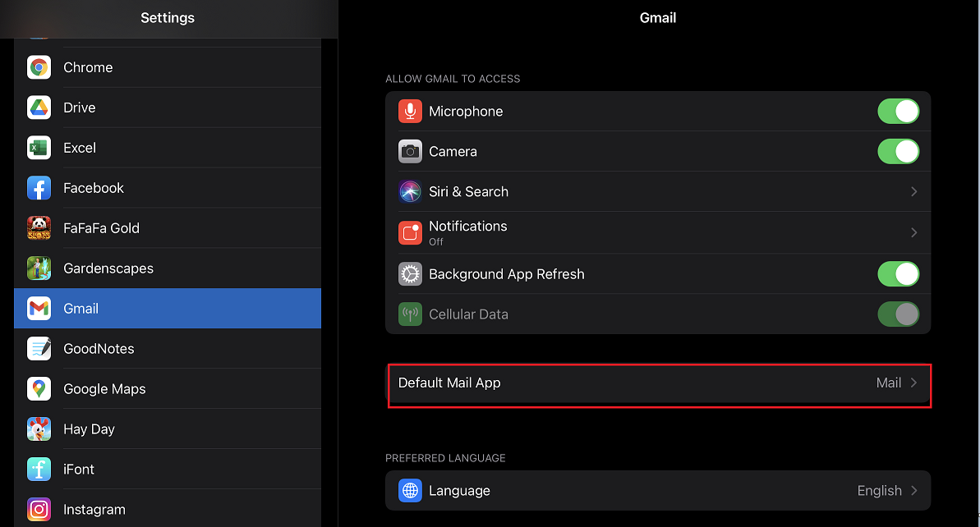Screen dimensions: 980x527
Task: Tap the Google Maps pin icon
Action: [39, 389]
